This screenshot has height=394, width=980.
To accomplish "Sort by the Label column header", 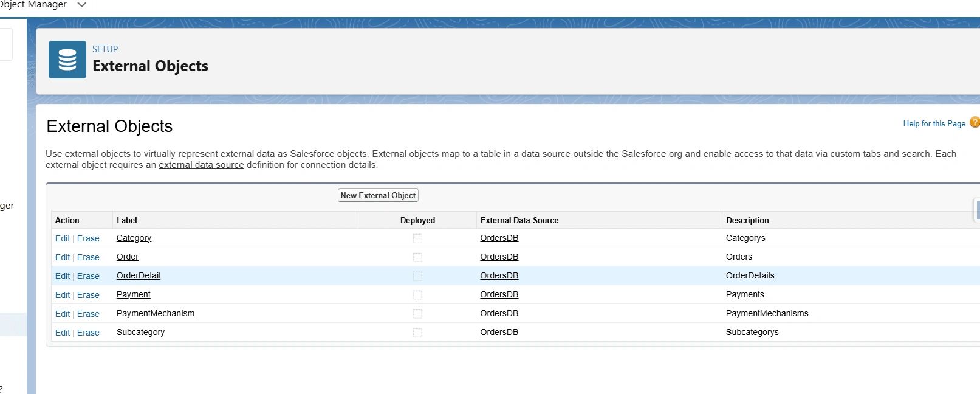I will [x=127, y=220].
